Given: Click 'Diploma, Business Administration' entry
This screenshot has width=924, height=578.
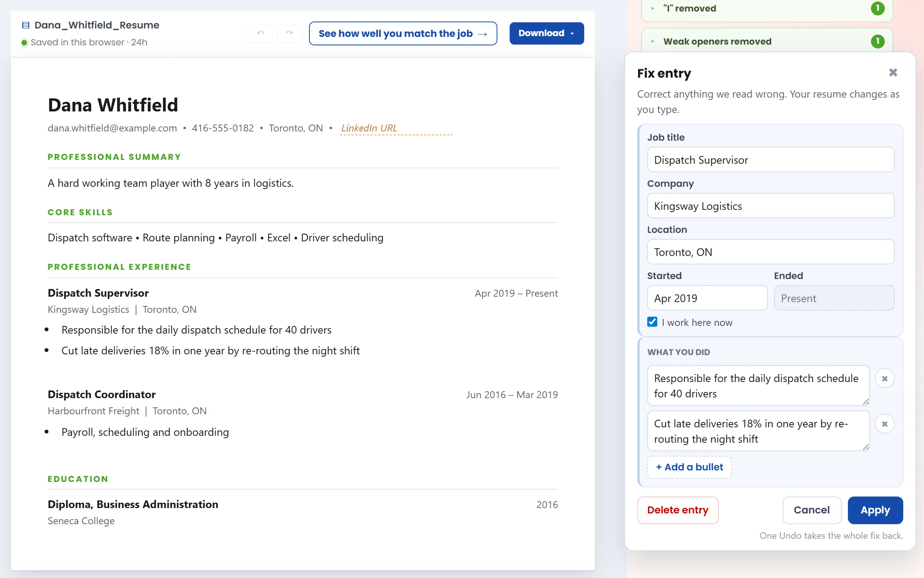Looking at the screenshot, I should click(x=133, y=504).
